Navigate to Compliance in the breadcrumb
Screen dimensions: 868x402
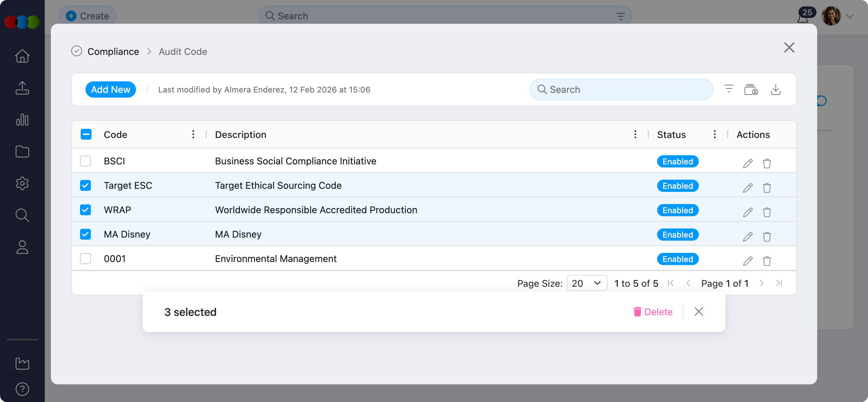pyautogui.click(x=113, y=52)
